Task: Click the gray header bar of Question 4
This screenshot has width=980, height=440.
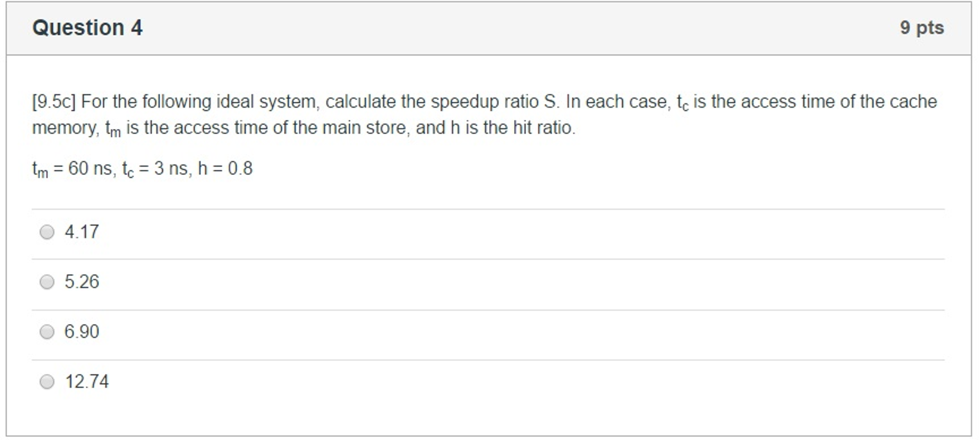Action: pyautogui.click(x=479, y=27)
